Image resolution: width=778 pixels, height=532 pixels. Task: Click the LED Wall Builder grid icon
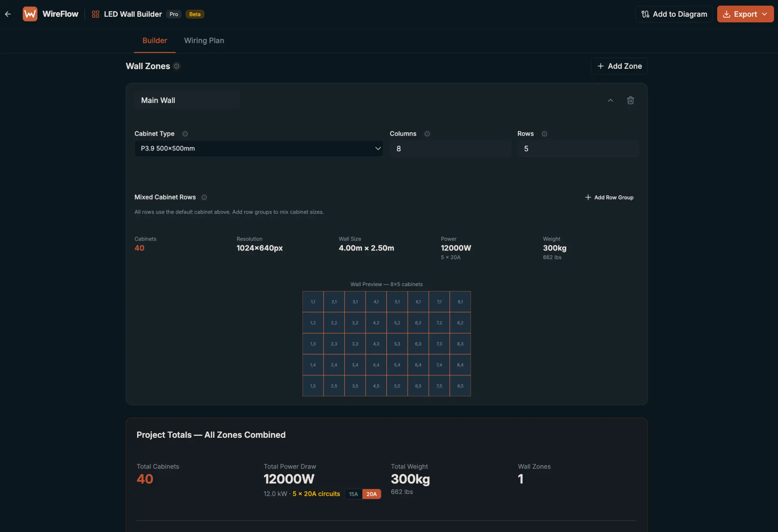pyautogui.click(x=95, y=14)
